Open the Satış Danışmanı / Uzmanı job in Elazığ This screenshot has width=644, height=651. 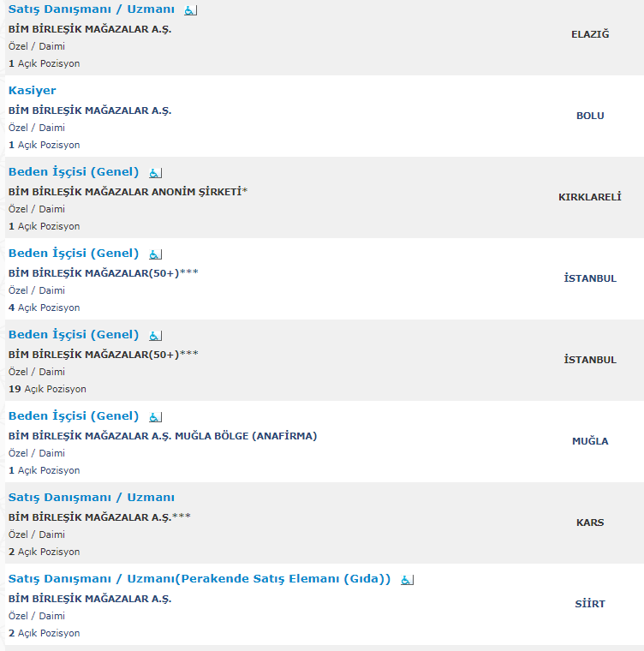92,9
